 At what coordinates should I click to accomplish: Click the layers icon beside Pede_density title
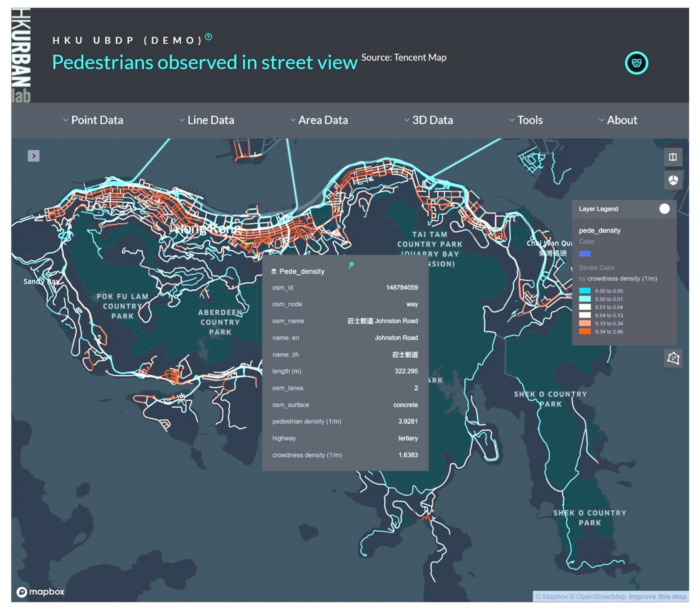point(274,271)
